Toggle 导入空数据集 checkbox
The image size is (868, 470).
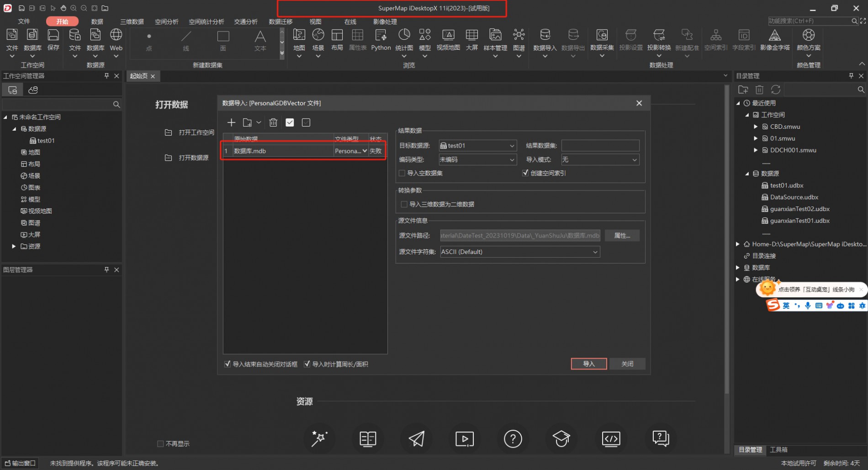click(x=402, y=173)
